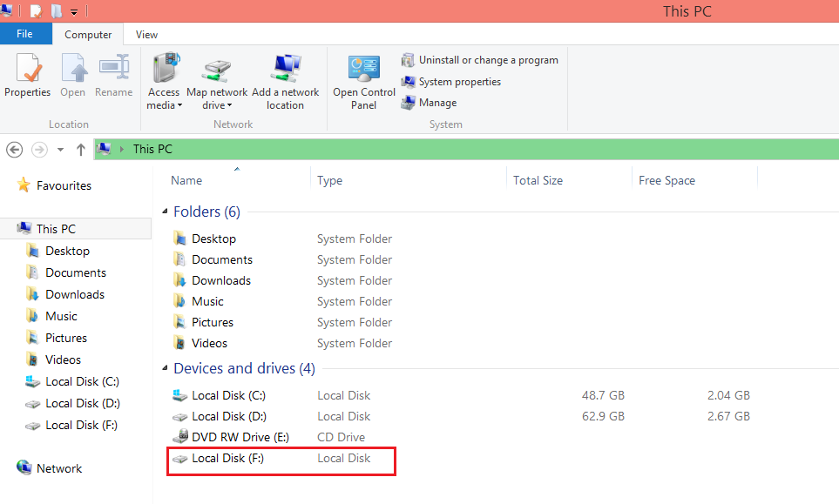This screenshot has width=839, height=504.
Task: Select Pictures in navigation pane
Action: coord(66,338)
